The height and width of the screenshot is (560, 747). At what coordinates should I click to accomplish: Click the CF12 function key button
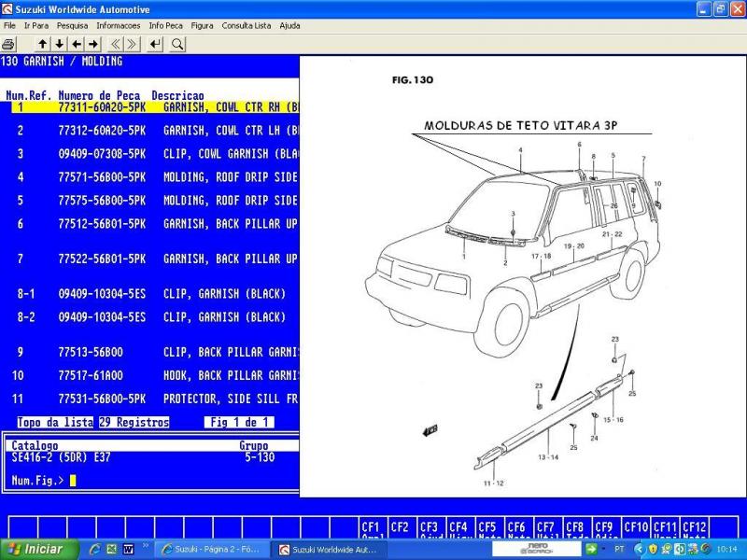pyautogui.click(x=695, y=528)
